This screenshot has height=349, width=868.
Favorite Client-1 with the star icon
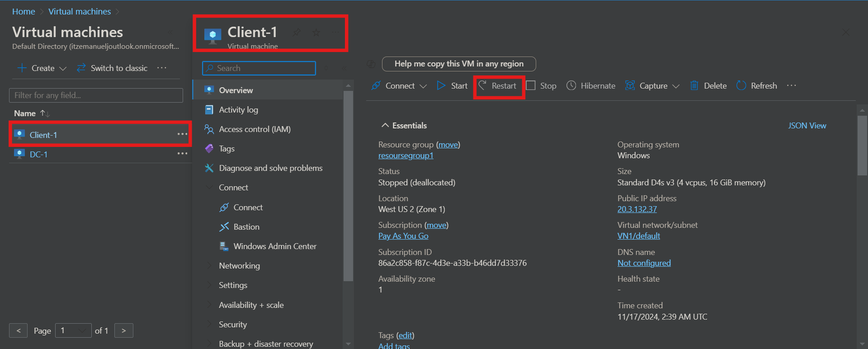pos(316,32)
